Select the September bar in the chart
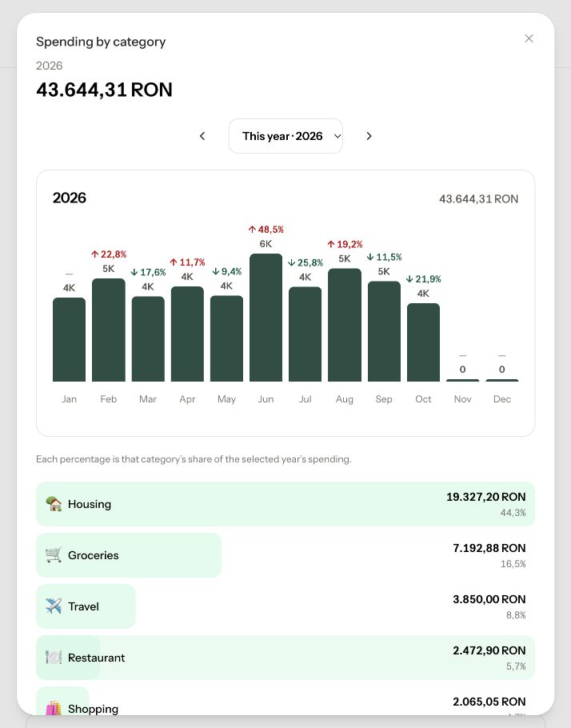Image resolution: width=571 pixels, height=728 pixels. [x=384, y=331]
